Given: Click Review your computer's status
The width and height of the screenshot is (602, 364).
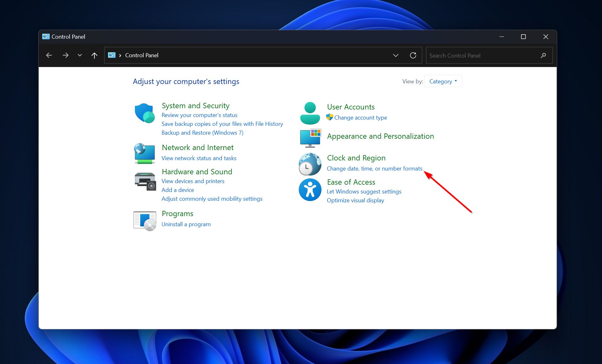Looking at the screenshot, I should pos(199,115).
